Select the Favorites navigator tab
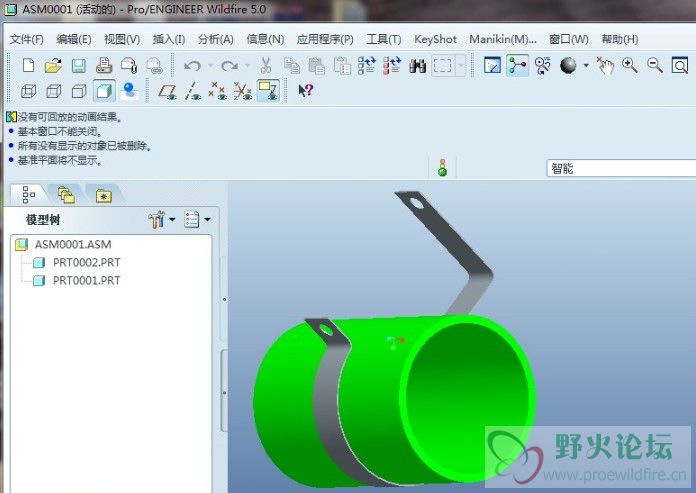The width and height of the screenshot is (696, 493). (x=103, y=195)
